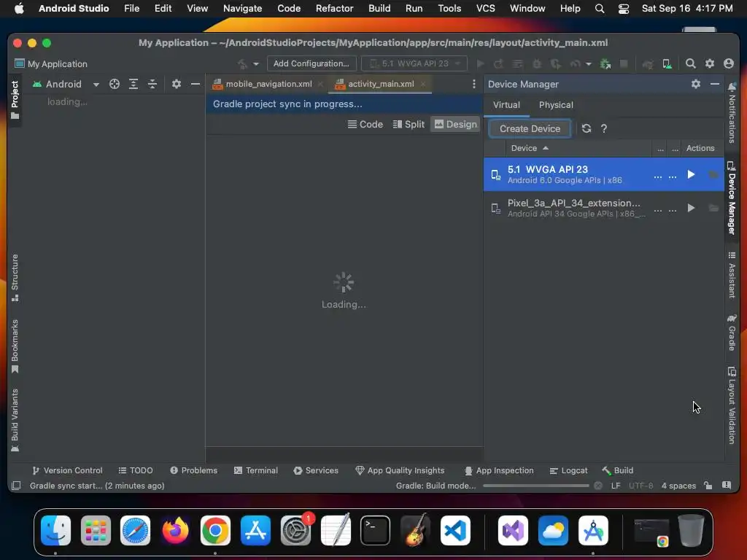Open Project panel options gear

tap(177, 85)
